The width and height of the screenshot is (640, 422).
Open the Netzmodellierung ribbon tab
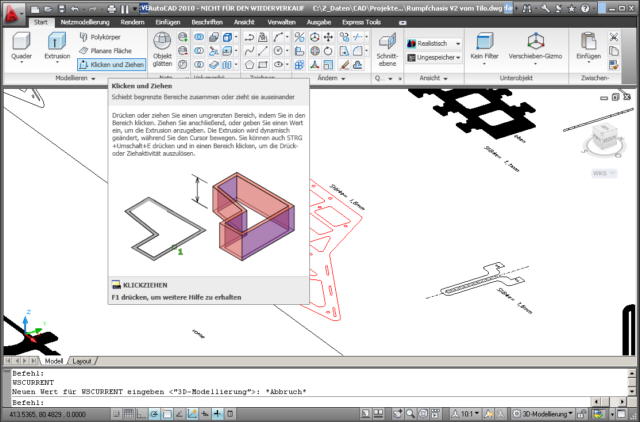tap(85, 22)
